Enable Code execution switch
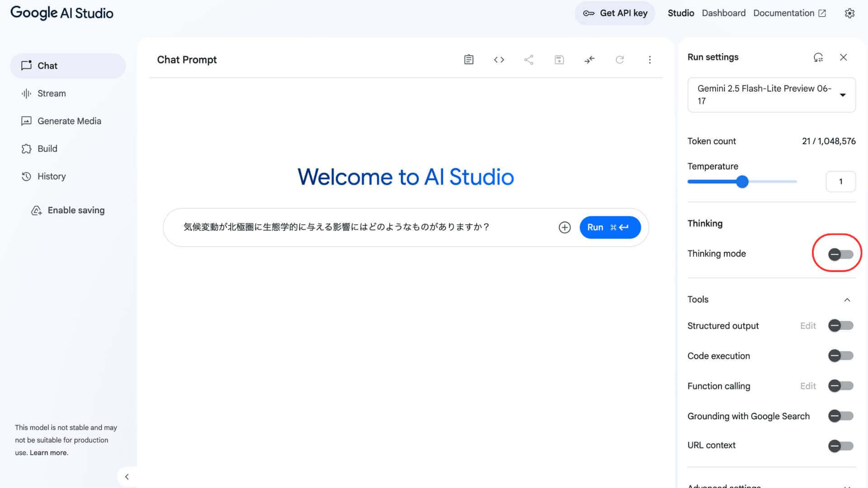 [x=841, y=356]
